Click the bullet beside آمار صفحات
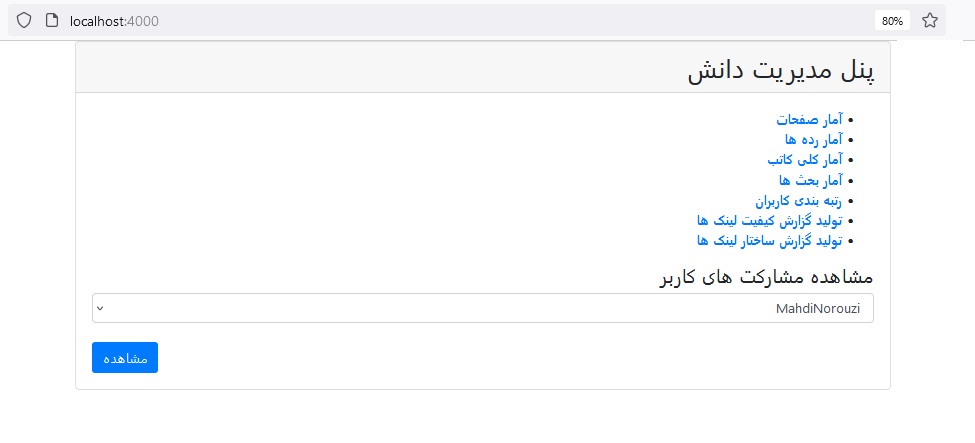The width and height of the screenshot is (975, 443). coord(851,120)
